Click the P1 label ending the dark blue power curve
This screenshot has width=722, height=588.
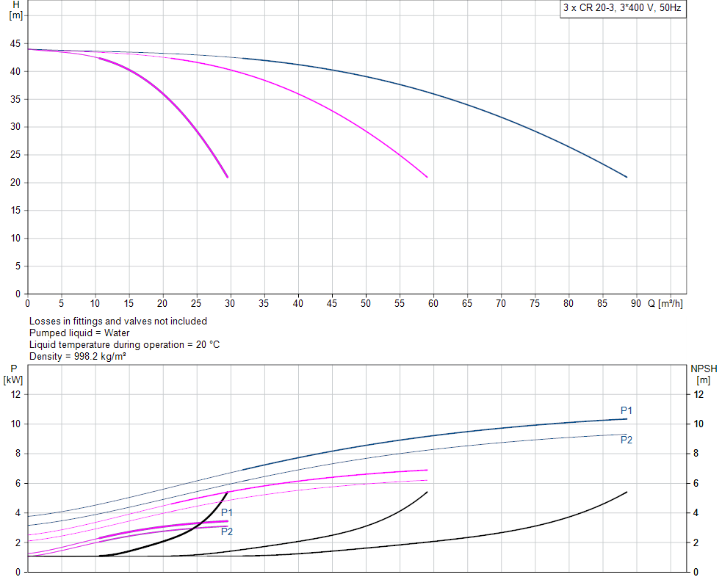[x=627, y=410]
